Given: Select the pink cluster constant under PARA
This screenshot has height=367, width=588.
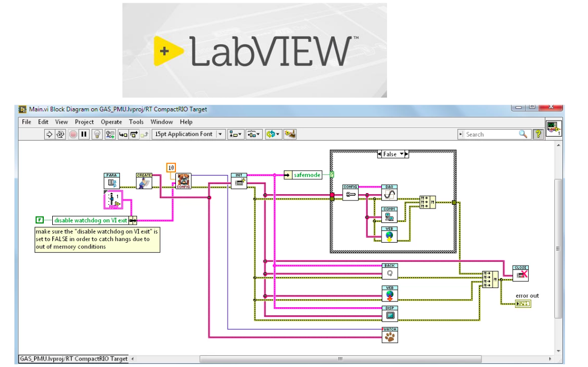Looking at the screenshot, I should tap(113, 200).
